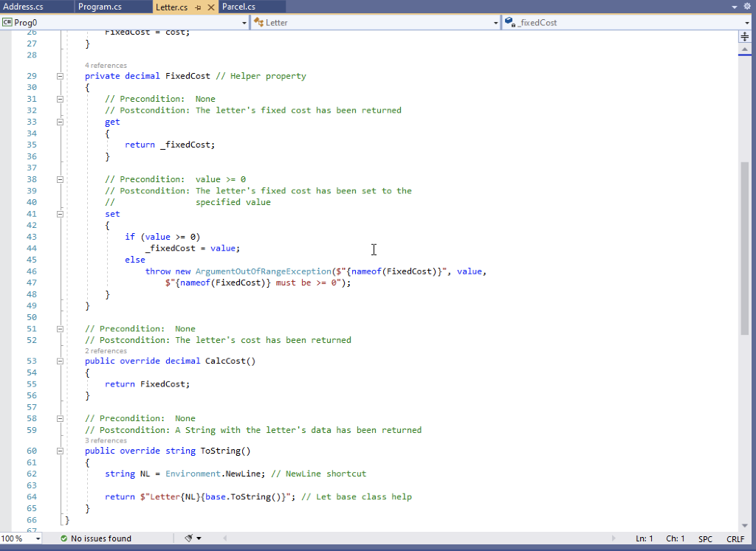Screen dimensions: 756x551
Task: Open the code cleanup profile arrow
Action: click(199, 538)
